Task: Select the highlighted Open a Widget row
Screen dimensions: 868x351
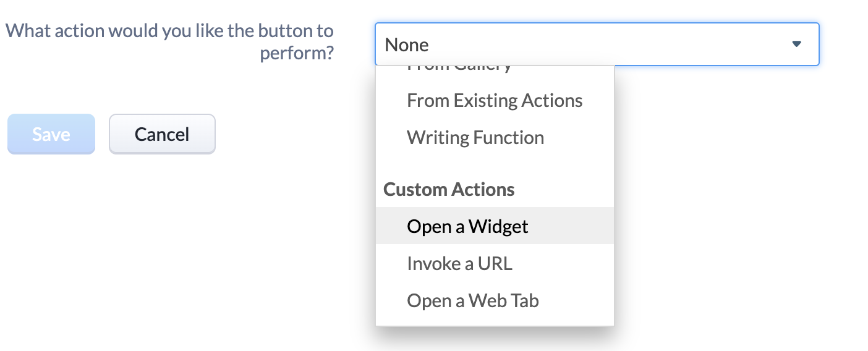Action: pos(495,226)
